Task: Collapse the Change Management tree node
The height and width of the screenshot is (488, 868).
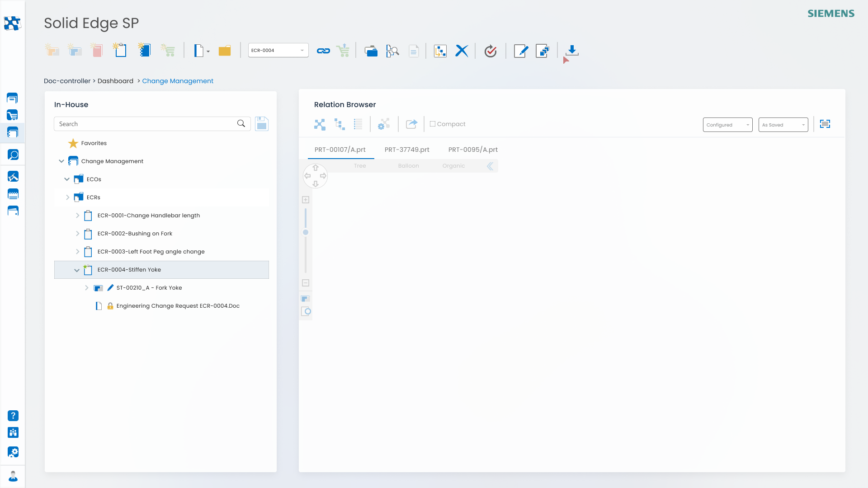Action: (61, 161)
